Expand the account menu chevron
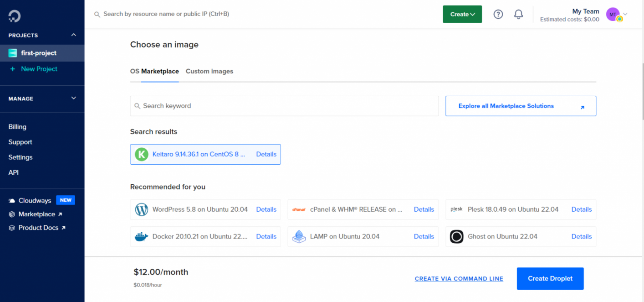This screenshot has height=302, width=644. coord(625,14)
